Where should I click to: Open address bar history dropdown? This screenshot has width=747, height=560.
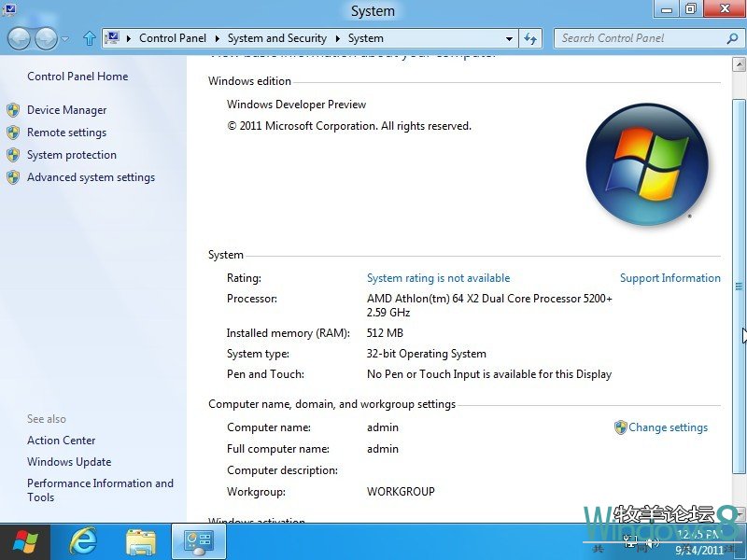tap(509, 38)
